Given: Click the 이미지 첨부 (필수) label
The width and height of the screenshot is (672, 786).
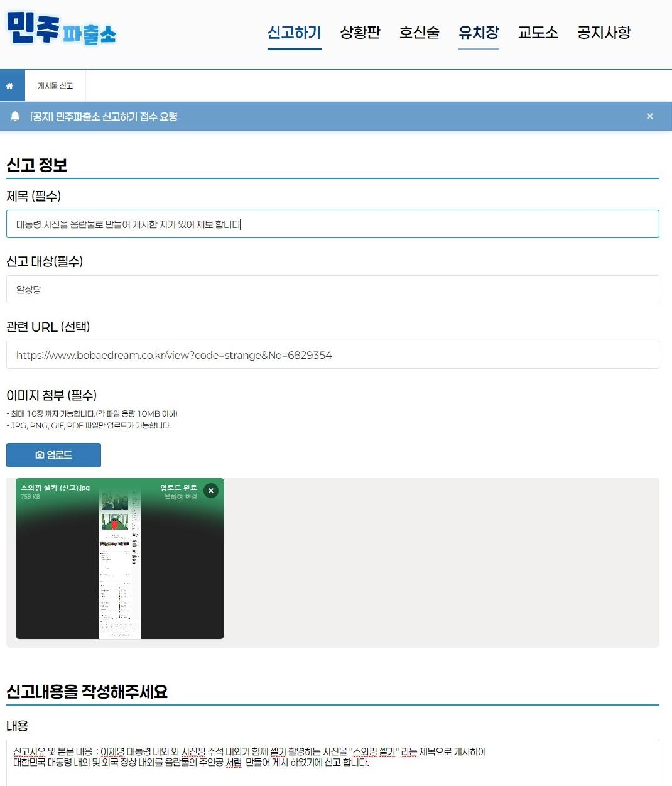Looking at the screenshot, I should [x=51, y=395].
